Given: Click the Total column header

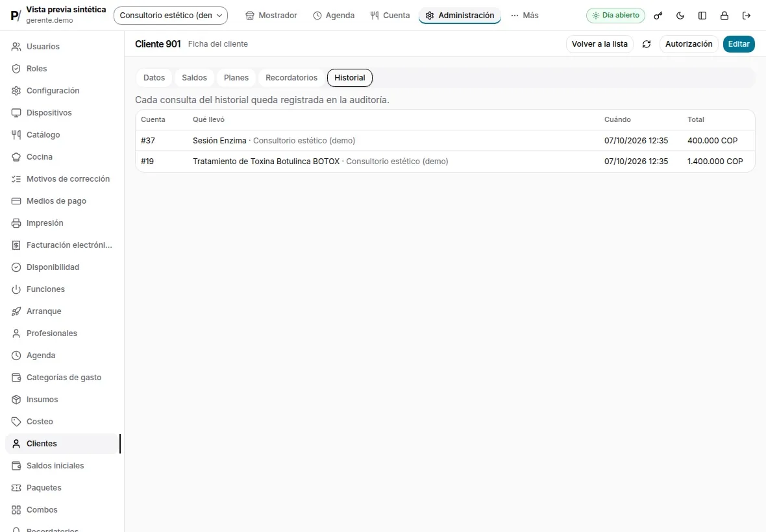Looking at the screenshot, I should [x=696, y=119].
